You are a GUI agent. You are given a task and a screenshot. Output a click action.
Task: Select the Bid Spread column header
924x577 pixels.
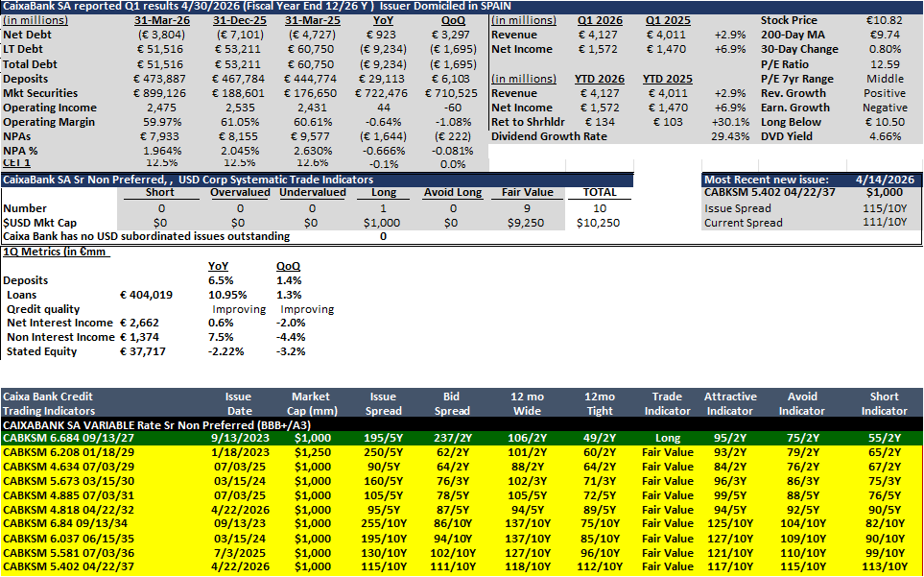tap(456, 404)
